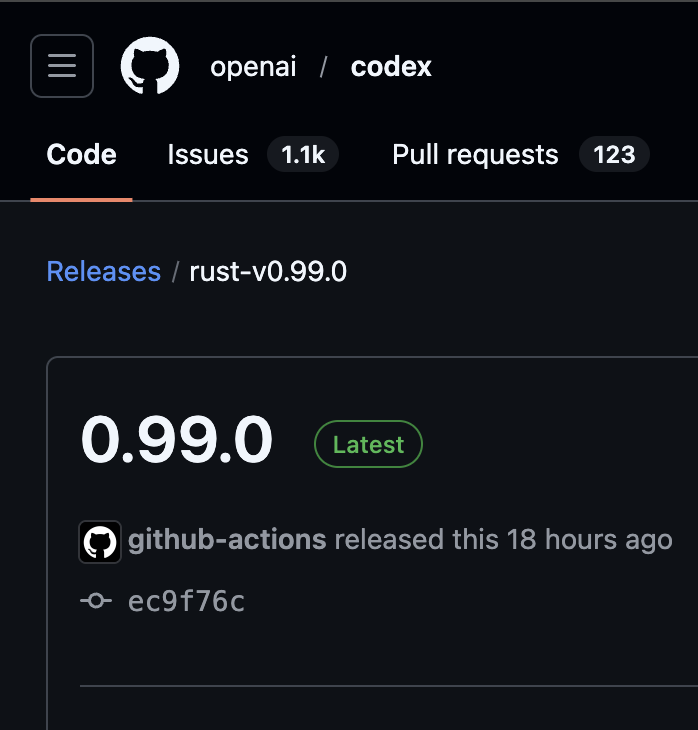Open the github-actions avatar image
This screenshot has width=698, height=730.
100,542
